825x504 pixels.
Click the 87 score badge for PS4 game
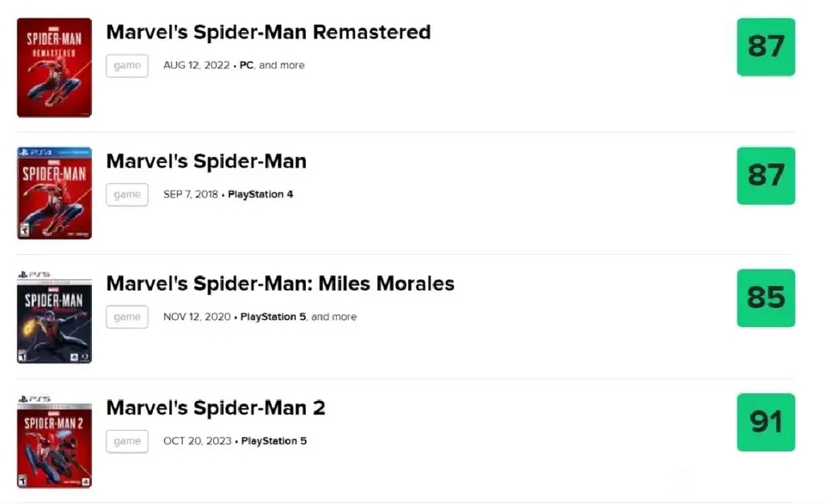pyautogui.click(x=766, y=176)
